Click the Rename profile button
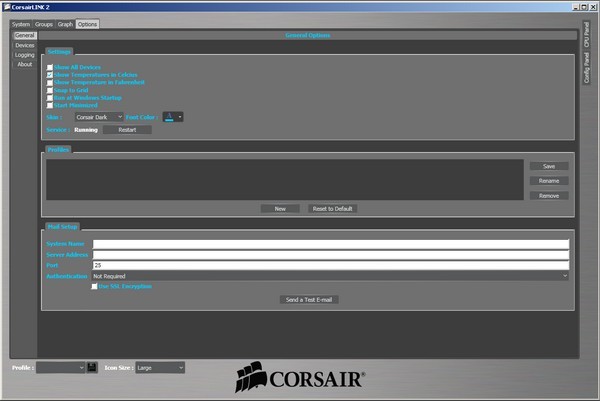600x401 pixels. click(x=549, y=181)
